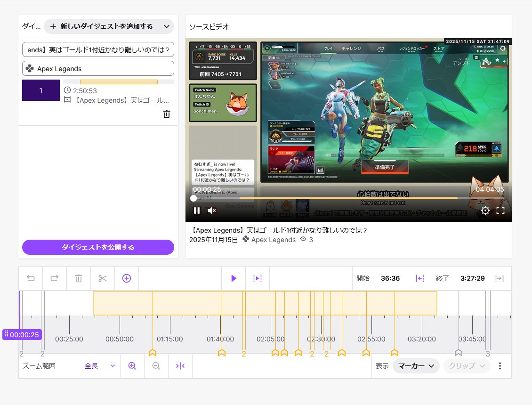The image size is (532, 405).
Task: Click the purple circled plus add icon
Action: pyautogui.click(x=127, y=278)
